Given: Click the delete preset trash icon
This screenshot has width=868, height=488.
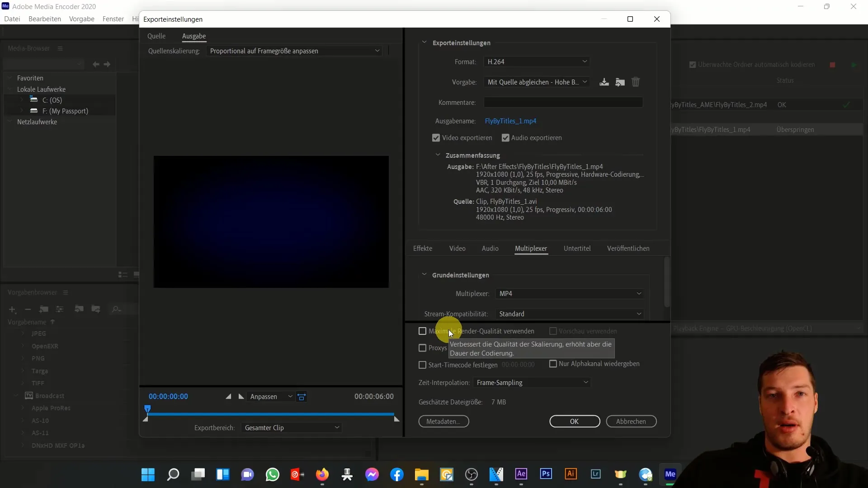Looking at the screenshot, I should click(636, 82).
